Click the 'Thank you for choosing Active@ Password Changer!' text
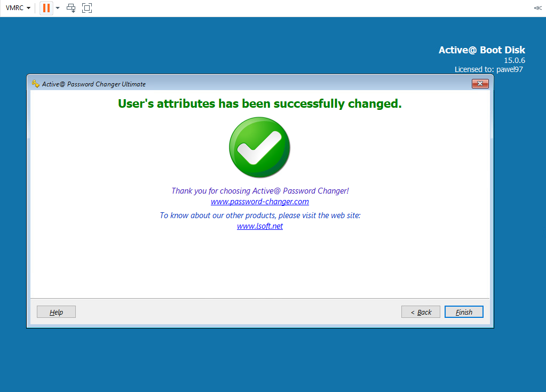 [260, 191]
